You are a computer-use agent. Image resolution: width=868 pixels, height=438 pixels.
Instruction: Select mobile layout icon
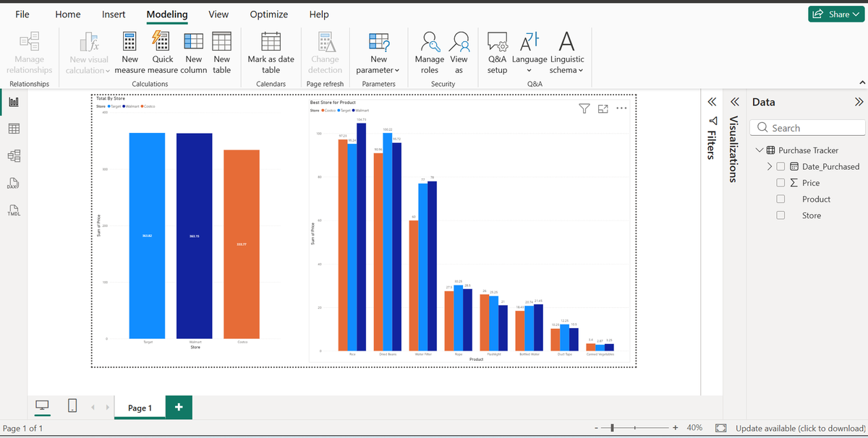[x=72, y=407]
